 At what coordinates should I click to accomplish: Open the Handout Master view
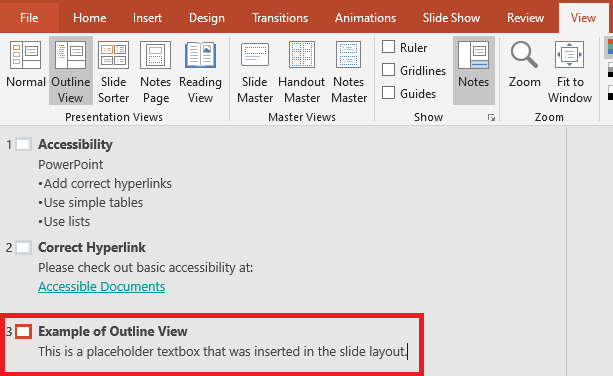coord(302,72)
